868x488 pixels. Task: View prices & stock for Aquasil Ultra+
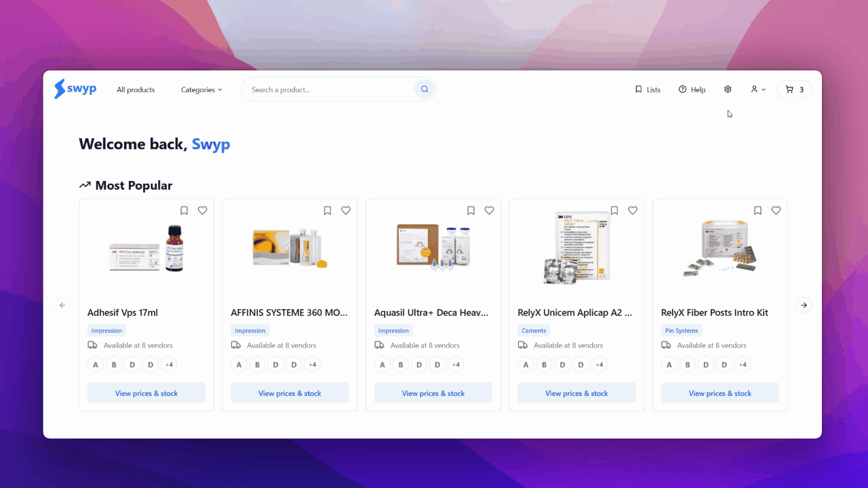(x=433, y=393)
